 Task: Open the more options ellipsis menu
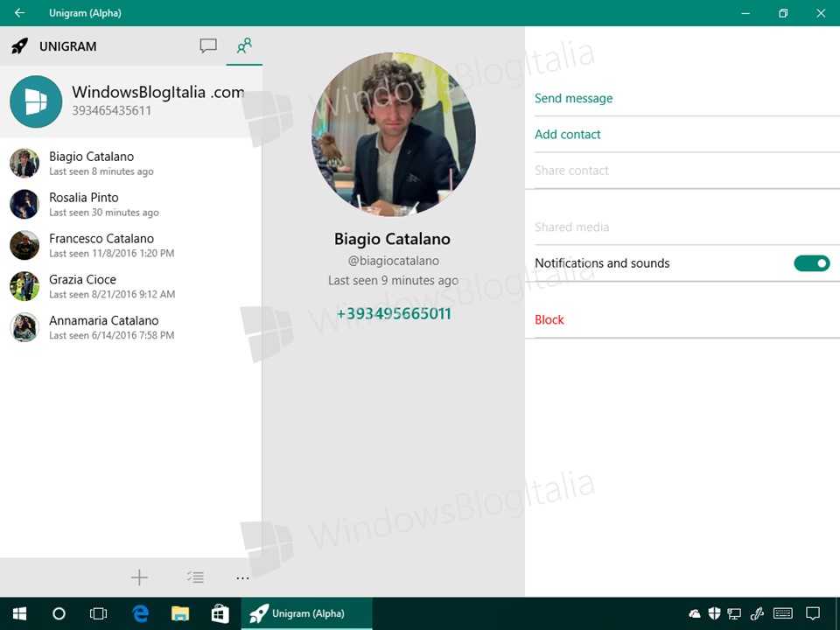coord(242,578)
